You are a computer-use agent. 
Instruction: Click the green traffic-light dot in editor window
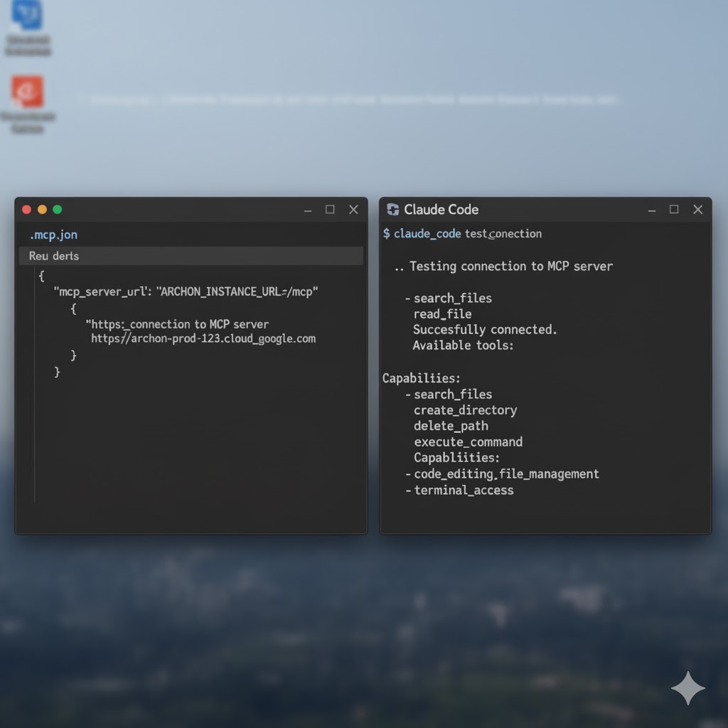point(58,210)
